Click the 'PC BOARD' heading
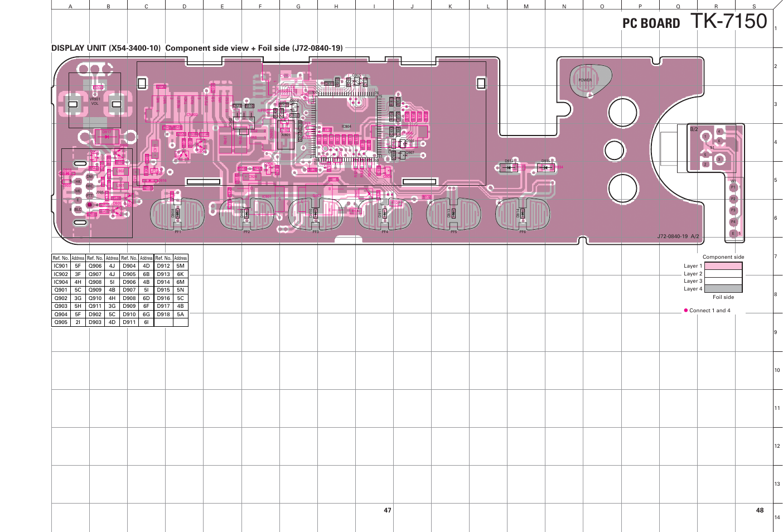This screenshot has height=532, width=783. pyautogui.click(x=651, y=23)
